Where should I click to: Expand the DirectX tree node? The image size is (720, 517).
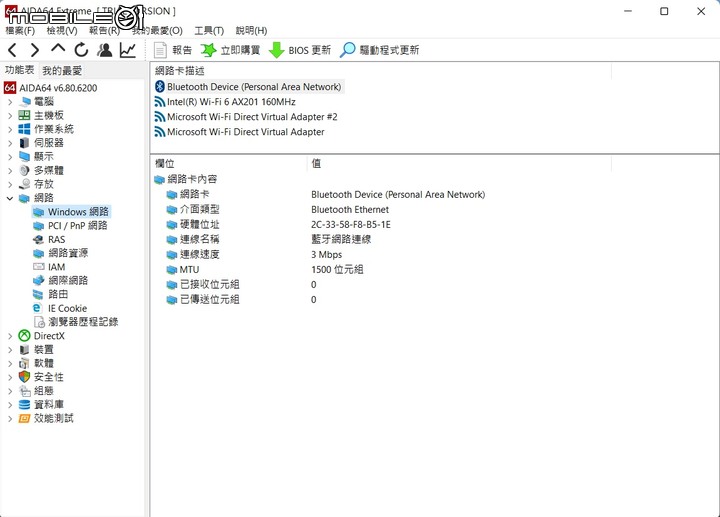coord(10,336)
